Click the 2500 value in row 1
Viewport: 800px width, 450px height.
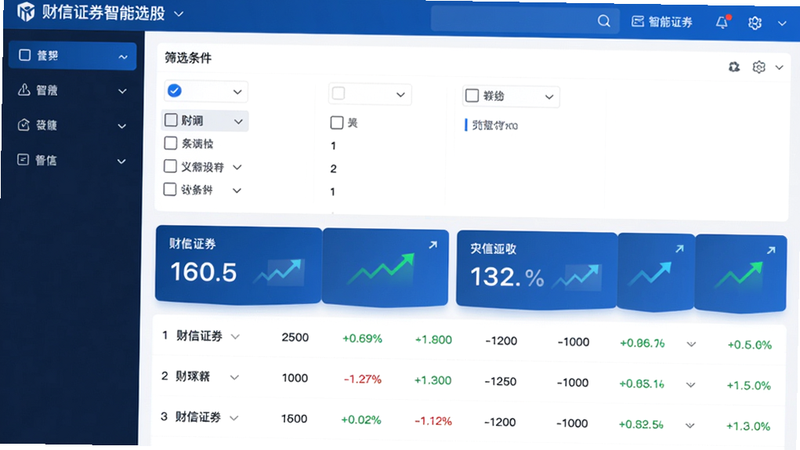tap(295, 338)
